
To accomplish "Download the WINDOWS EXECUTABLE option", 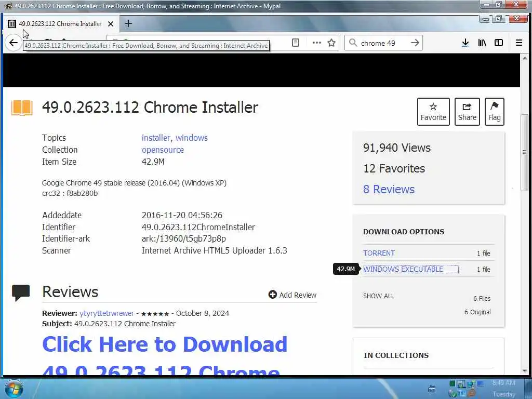I will pos(403,269).
